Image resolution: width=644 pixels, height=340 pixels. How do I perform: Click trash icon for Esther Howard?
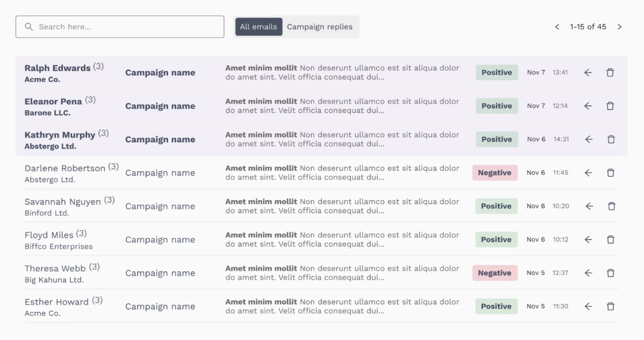point(610,306)
